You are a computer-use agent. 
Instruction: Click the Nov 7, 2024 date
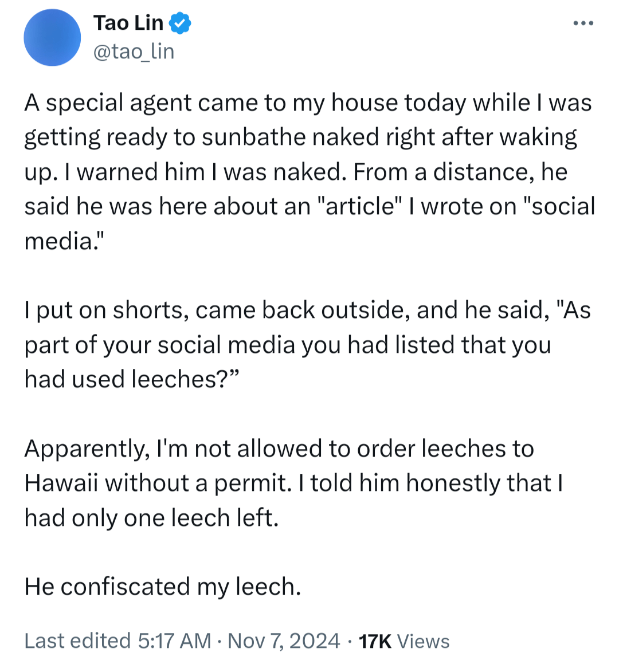pyautogui.click(x=284, y=640)
